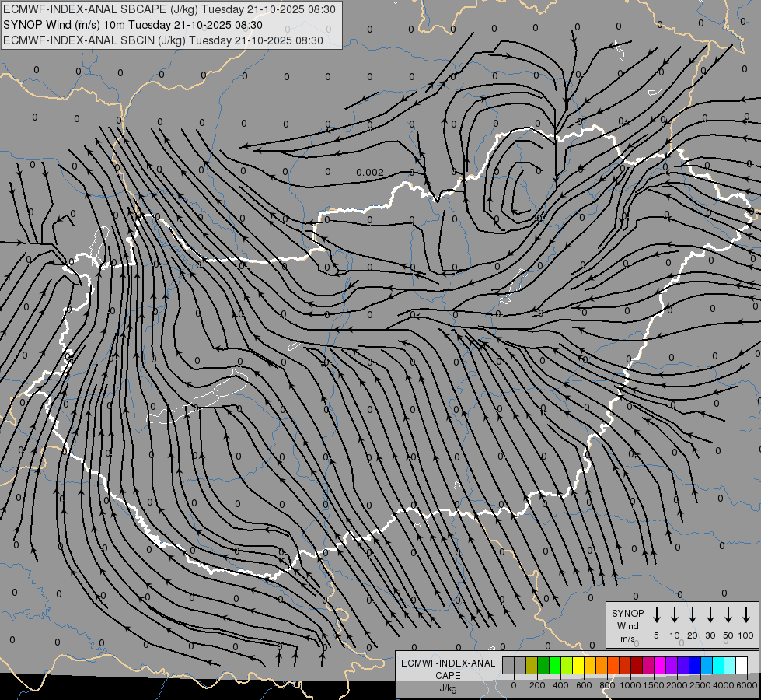Click the 50 m/s wind arrow in legend

coord(728,615)
